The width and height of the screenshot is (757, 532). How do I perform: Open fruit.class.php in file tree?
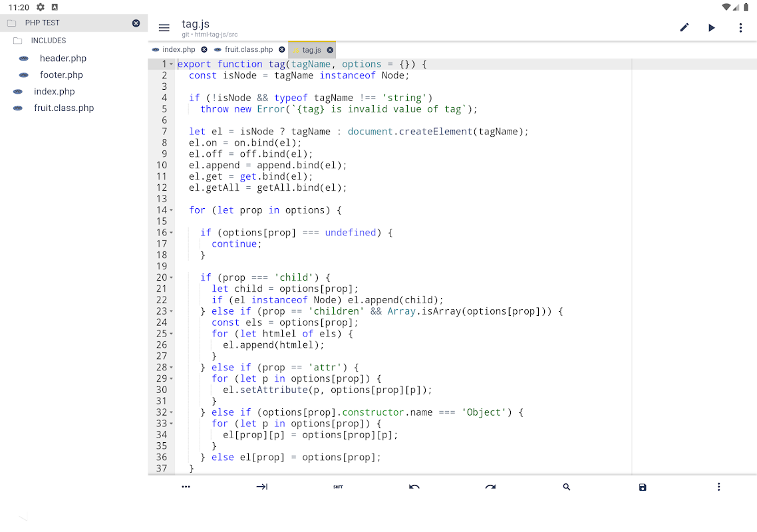[64, 108]
